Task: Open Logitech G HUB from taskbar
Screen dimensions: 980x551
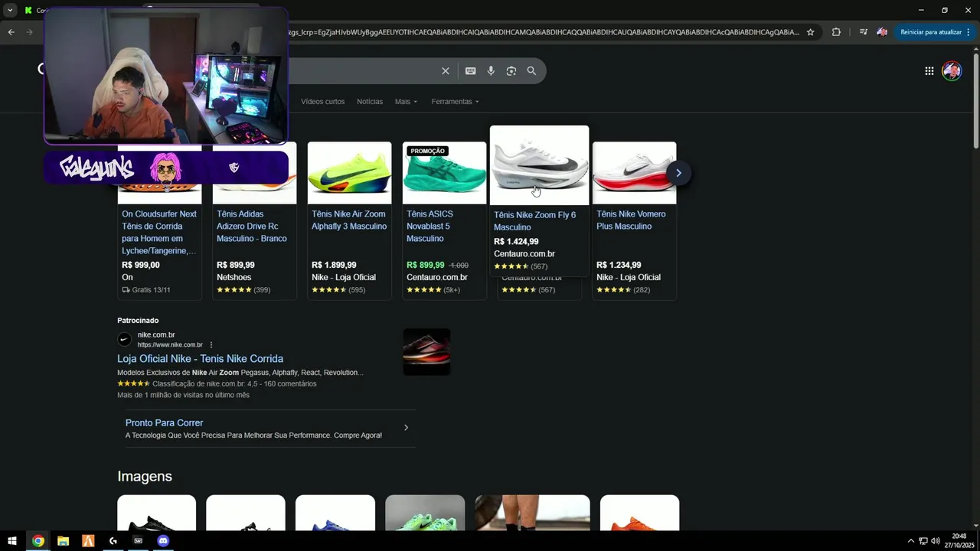Action: (x=113, y=541)
